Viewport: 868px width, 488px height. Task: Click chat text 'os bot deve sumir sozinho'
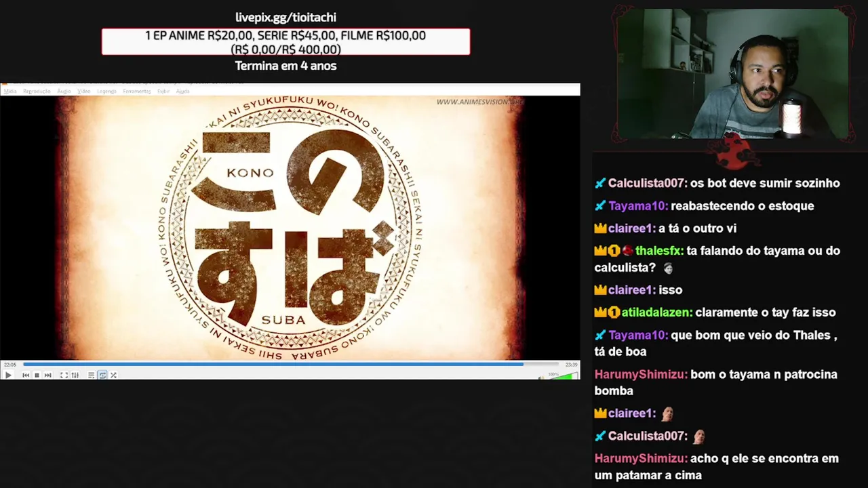tap(765, 184)
